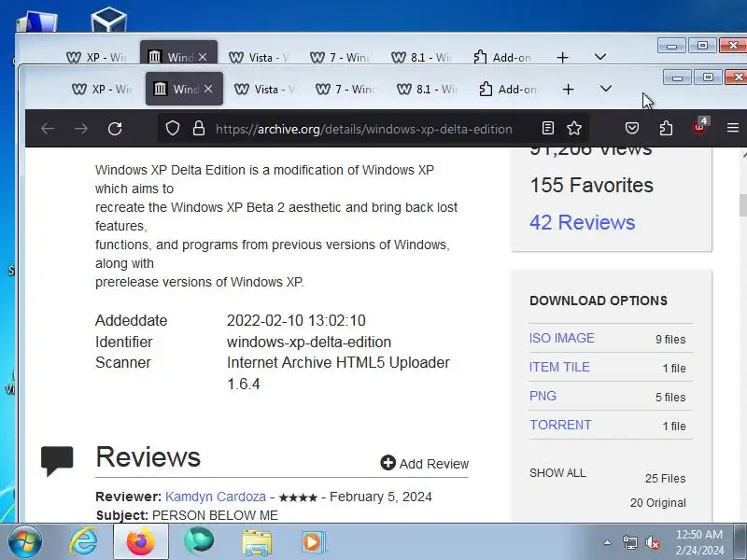The image size is (747, 560).
Task: Click Add Review button
Action: tap(425, 463)
